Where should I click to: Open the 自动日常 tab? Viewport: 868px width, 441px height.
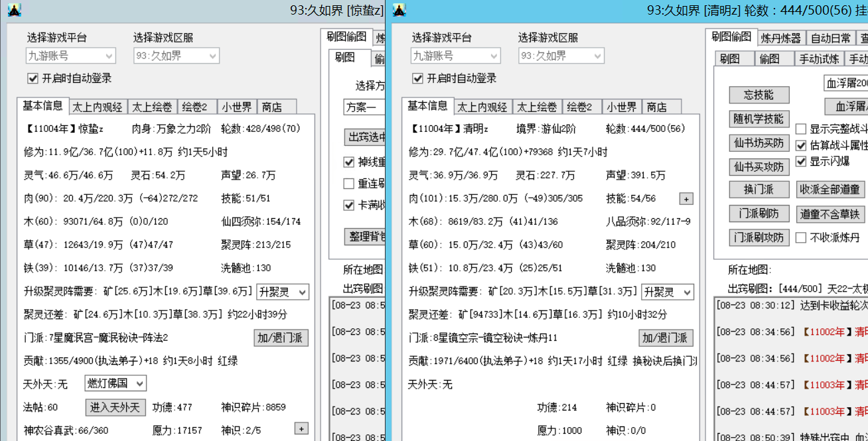coord(830,38)
